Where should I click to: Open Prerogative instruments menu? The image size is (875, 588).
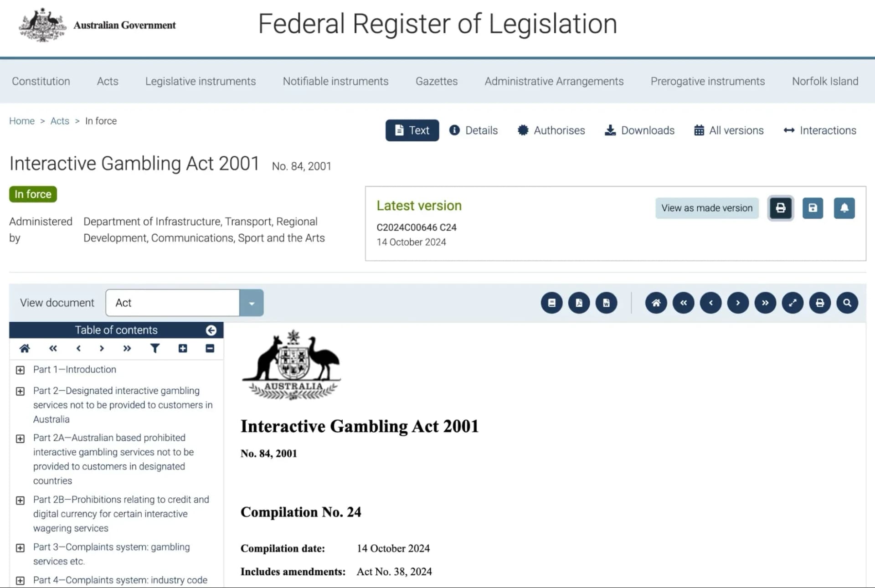pyautogui.click(x=708, y=81)
